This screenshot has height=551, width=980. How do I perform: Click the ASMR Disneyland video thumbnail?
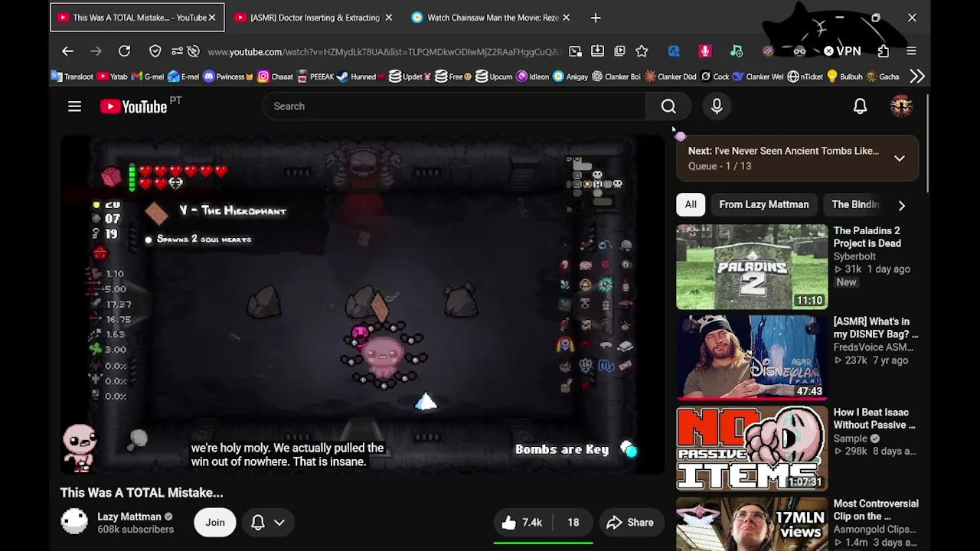coord(752,357)
